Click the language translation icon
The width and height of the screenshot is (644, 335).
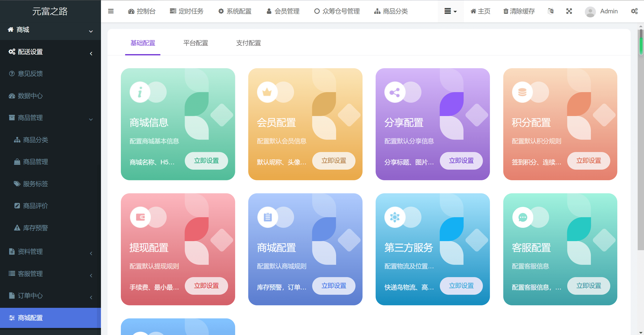click(x=550, y=11)
